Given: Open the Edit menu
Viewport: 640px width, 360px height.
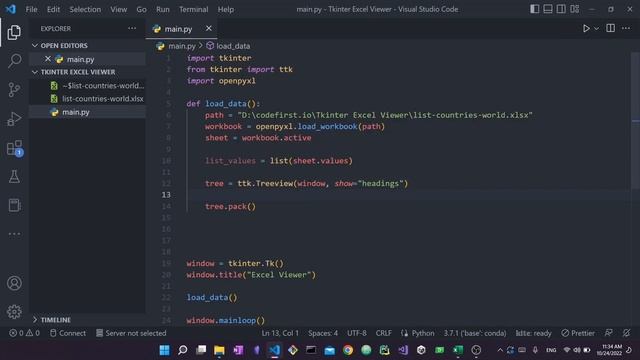Looking at the screenshot, I should [x=53, y=9].
